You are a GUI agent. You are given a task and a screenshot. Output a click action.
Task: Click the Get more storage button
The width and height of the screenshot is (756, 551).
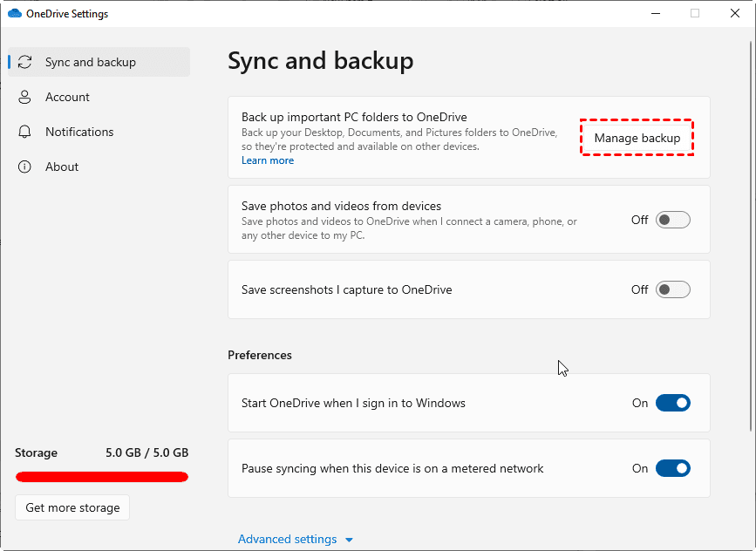[x=72, y=507]
